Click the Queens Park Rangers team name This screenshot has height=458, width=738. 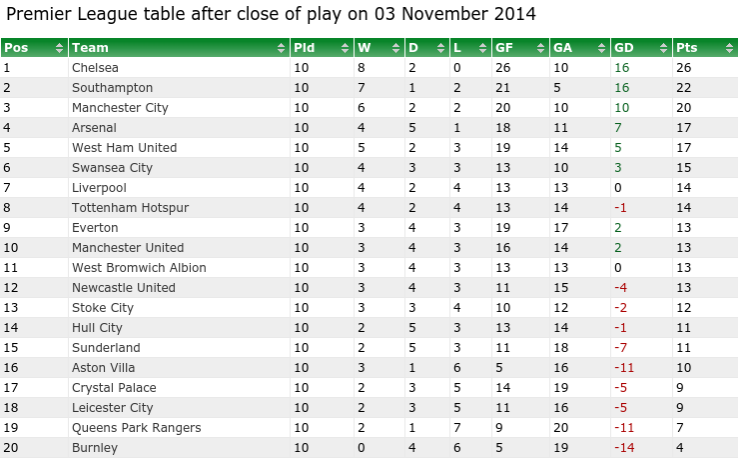136,428
